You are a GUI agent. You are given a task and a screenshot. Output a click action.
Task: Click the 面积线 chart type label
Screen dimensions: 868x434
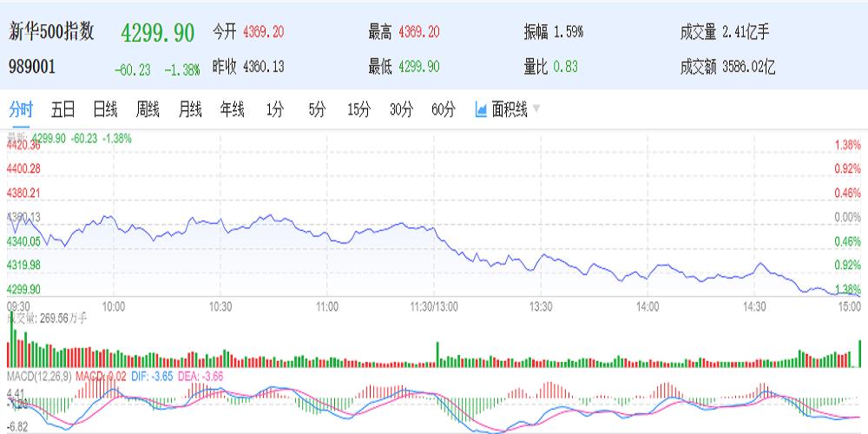[x=510, y=109]
